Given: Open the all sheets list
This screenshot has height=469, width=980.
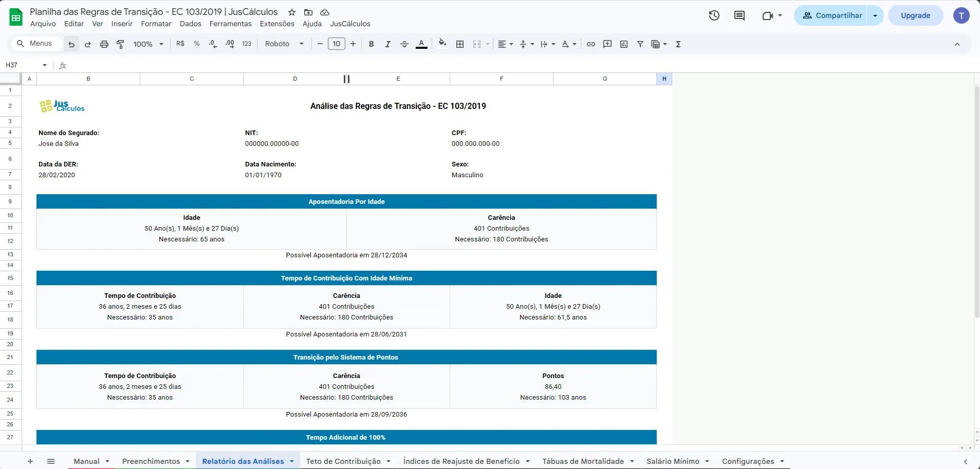Looking at the screenshot, I should [x=51, y=461].
